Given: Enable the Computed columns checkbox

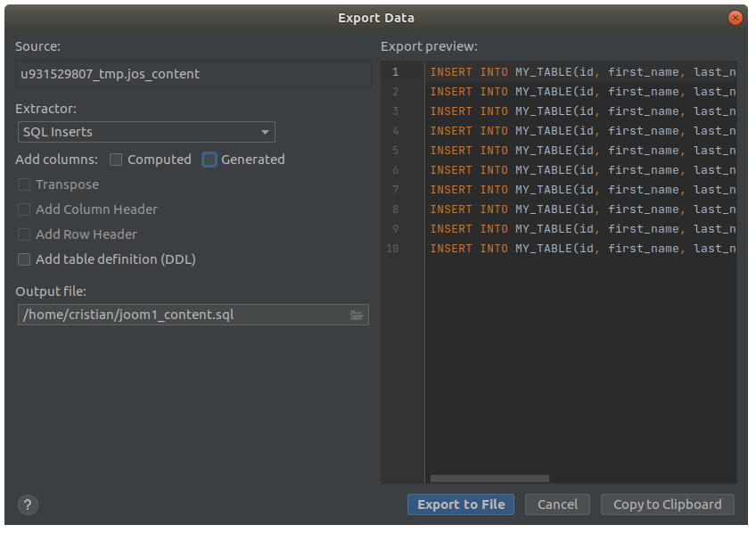Looking at the screenshot, I should [116, 160].
